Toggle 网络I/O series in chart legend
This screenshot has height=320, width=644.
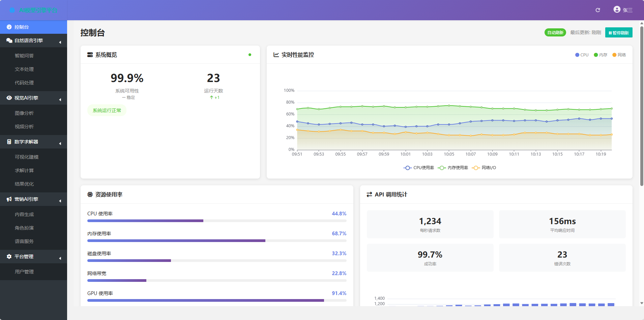[x=484, y=168]
